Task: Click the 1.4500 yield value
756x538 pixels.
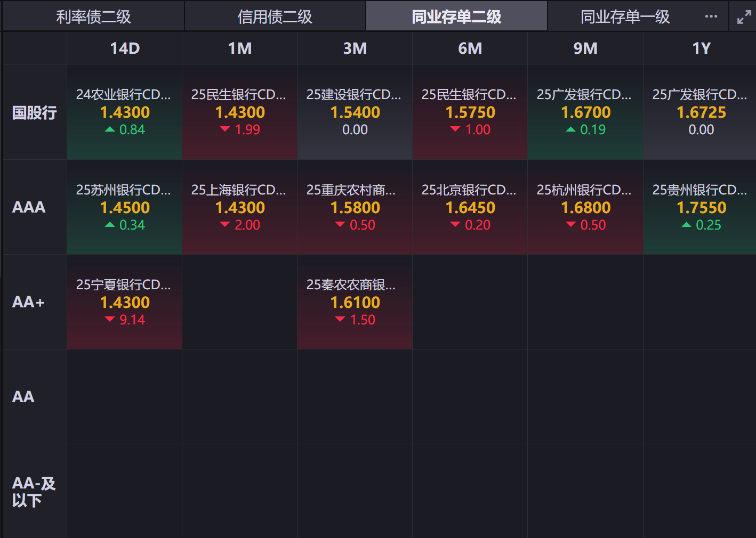Action: 125,208
